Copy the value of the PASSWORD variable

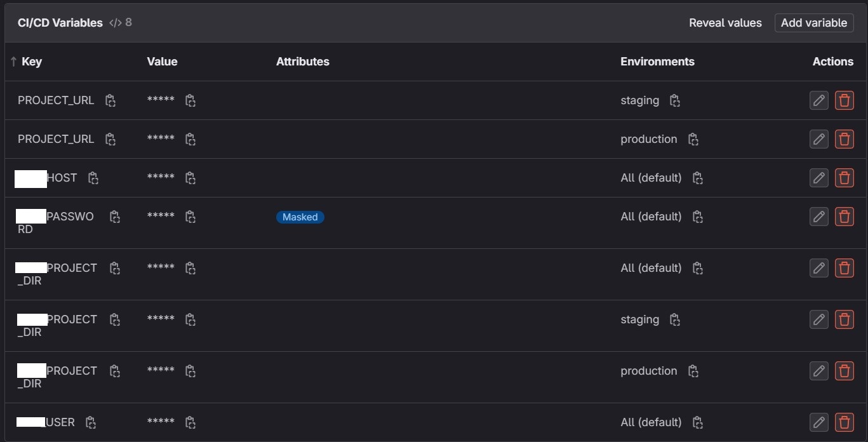(190, 217)
